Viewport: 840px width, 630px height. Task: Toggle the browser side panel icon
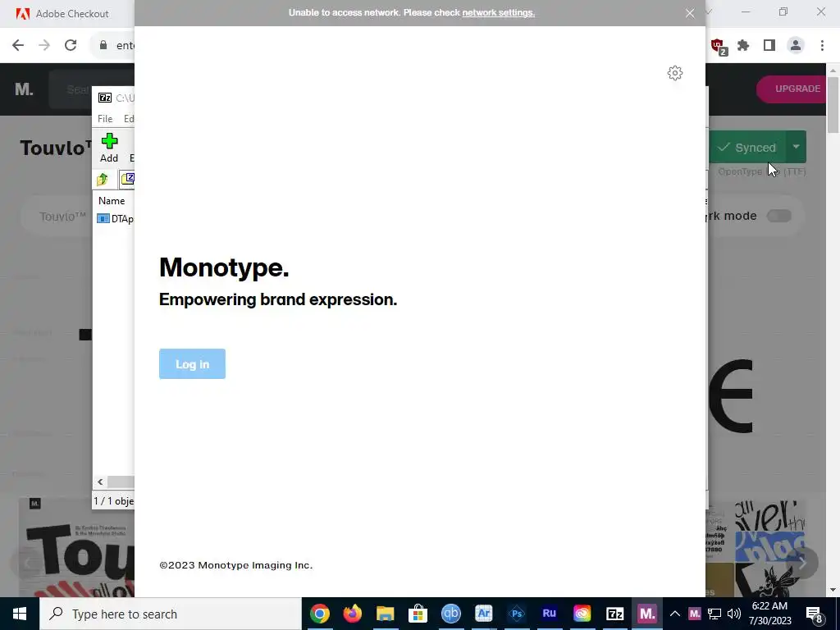pyautogui.click(x=769, y=46)
